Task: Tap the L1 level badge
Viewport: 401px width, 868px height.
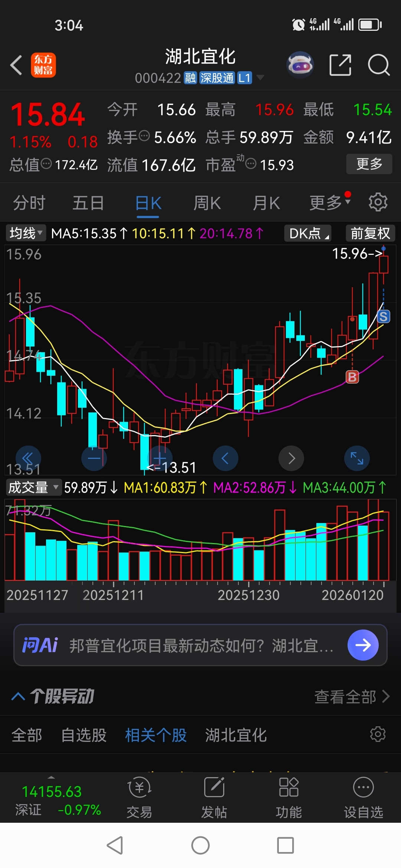Action: pyautogui.click(x=245, y=78)
